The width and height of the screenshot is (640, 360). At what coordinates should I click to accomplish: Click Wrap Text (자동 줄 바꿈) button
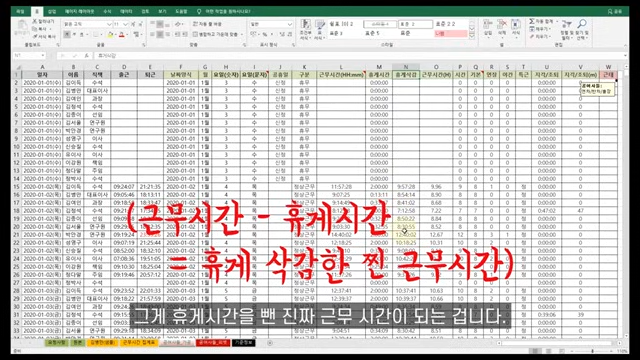207,24
